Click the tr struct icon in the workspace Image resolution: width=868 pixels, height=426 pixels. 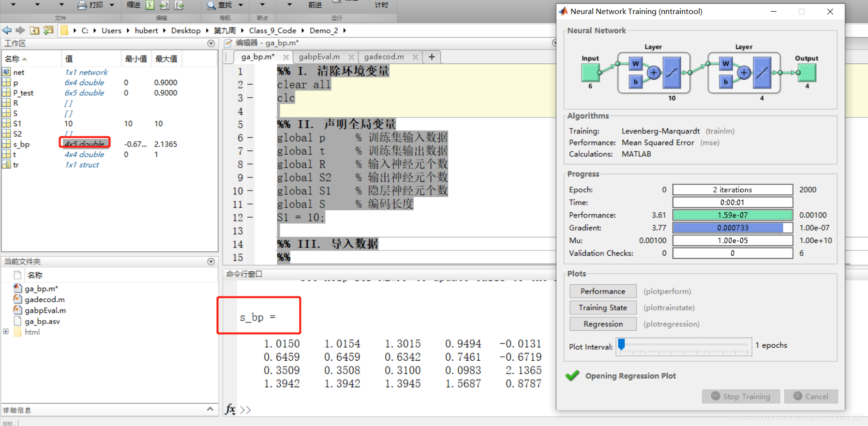coord(6,165)
